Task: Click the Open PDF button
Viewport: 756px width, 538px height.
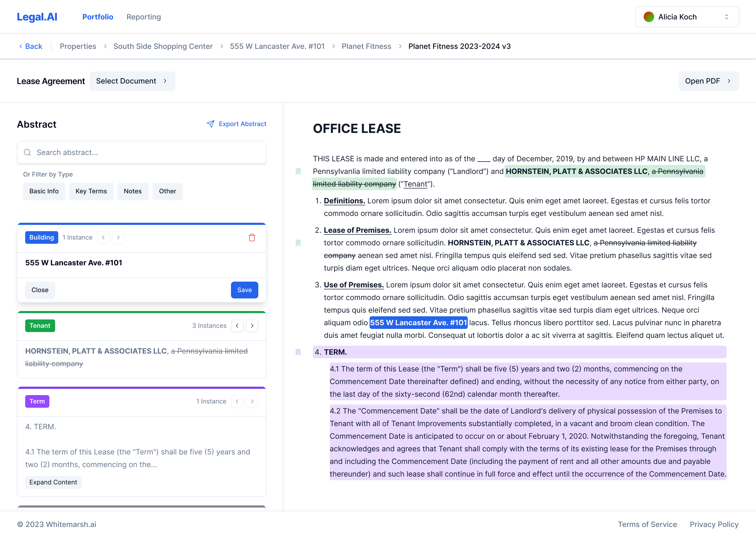Action: click(x=708, y=81)
